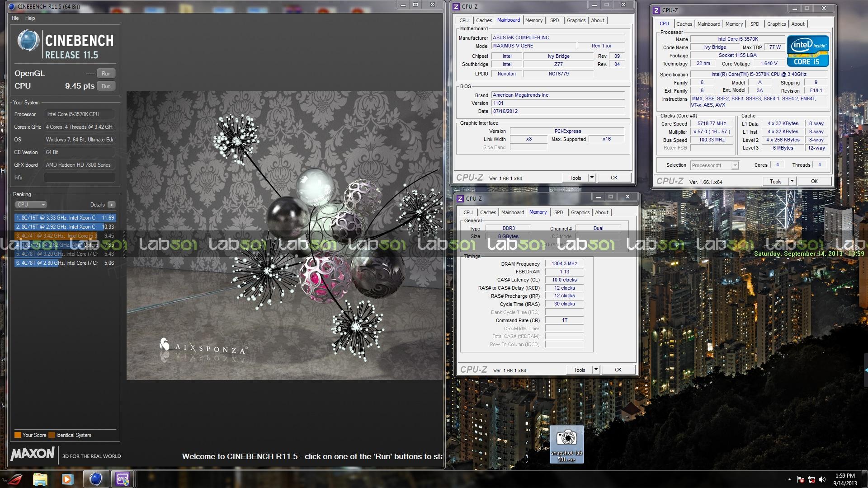Click the empty Info field in Cinebench

point(79,178)
